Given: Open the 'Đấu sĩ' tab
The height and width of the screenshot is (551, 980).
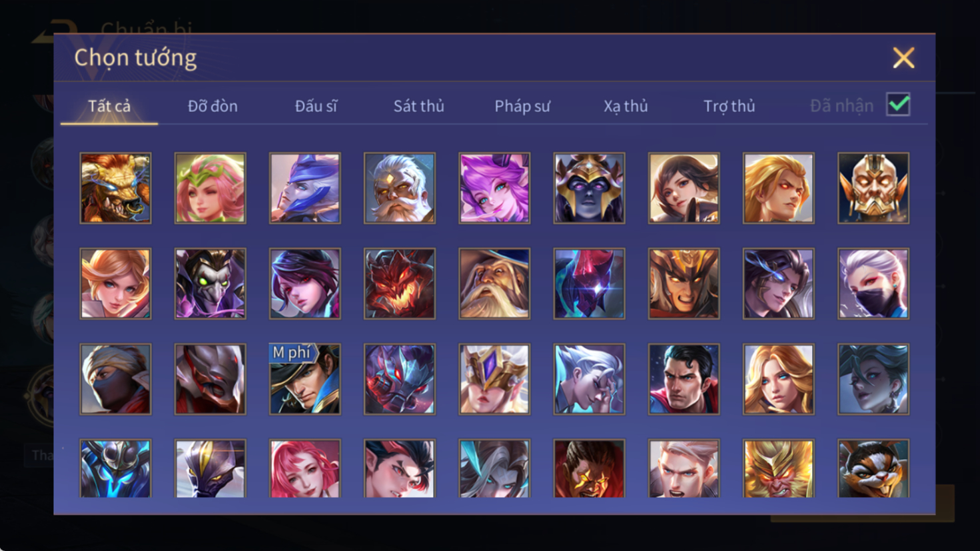Looking at the screenshot, I should click(316, 106).
